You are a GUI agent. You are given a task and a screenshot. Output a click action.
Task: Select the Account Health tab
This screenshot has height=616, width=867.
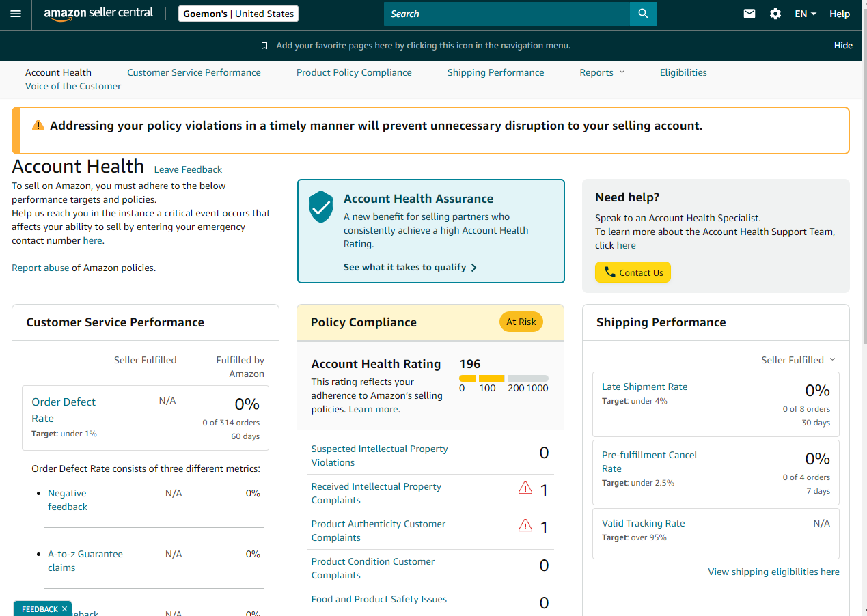click(58, 72)
